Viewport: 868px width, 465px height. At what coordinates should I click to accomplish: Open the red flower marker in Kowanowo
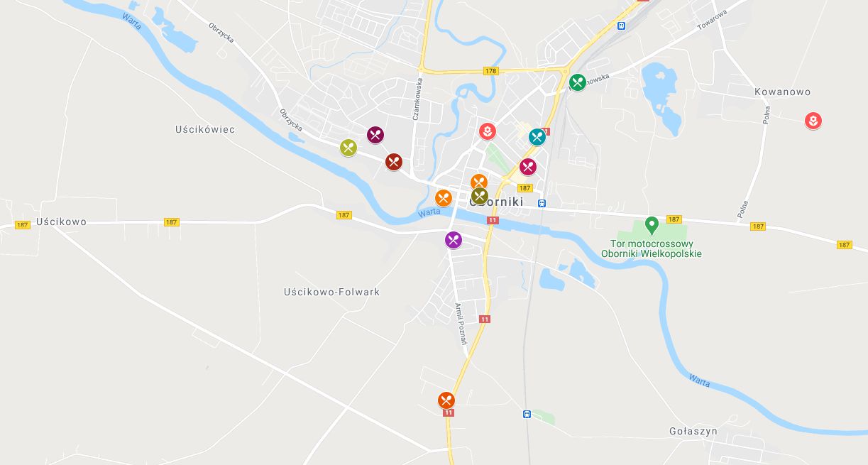813,121
